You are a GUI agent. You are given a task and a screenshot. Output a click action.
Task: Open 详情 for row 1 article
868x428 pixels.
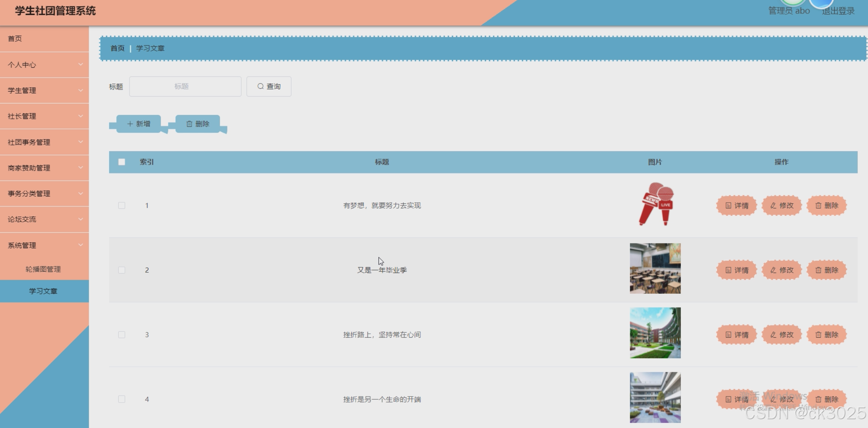point(737,206)
